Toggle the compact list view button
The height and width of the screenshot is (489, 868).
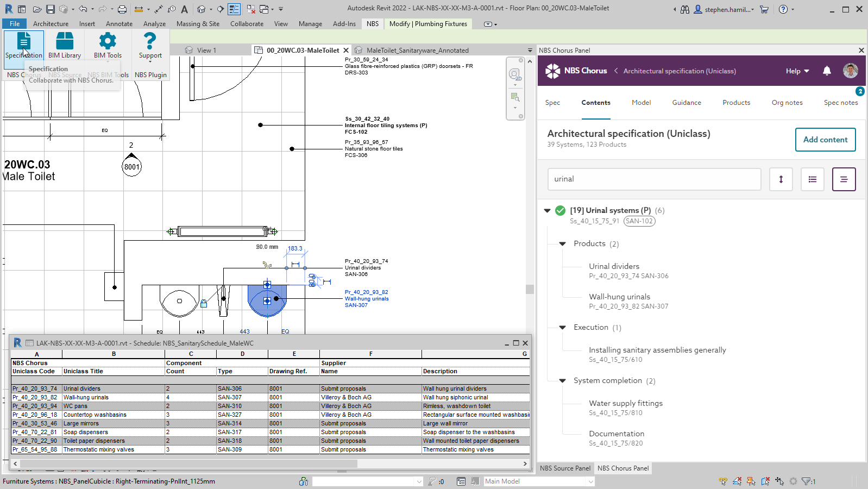[x=844, y=179]
